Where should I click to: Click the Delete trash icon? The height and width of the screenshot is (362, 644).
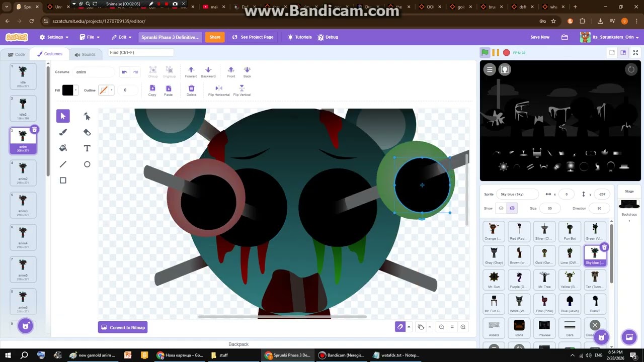click(x=191, y=90)
